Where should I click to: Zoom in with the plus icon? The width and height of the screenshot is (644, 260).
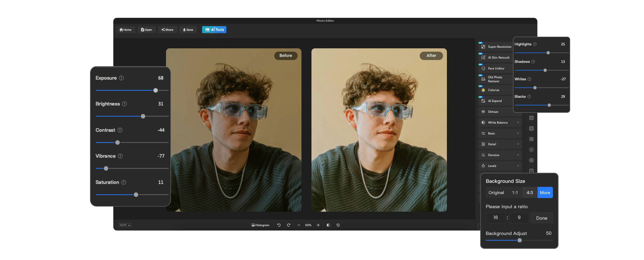coord(318,225)
